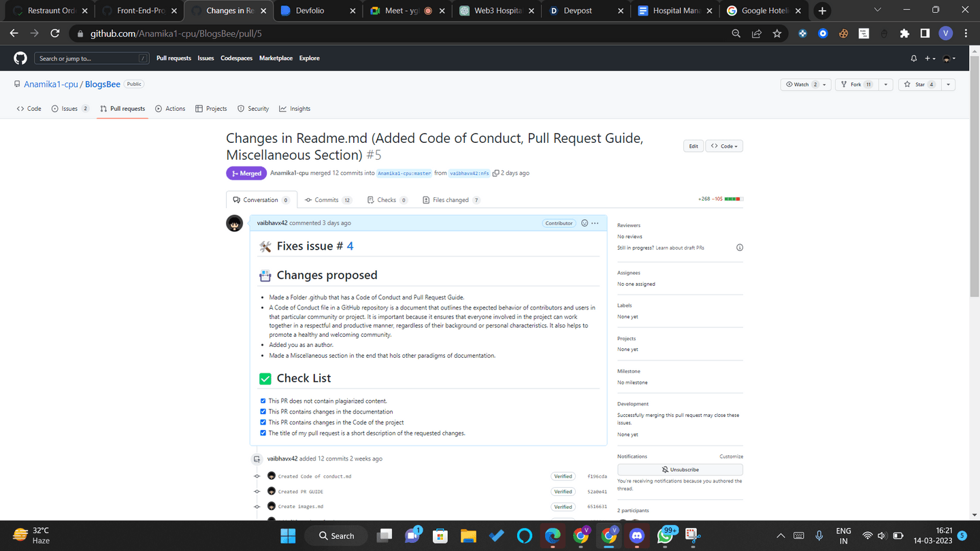The image size is (980, 551).
Task: Click Customize notifications link
Action: pos(731,456)
